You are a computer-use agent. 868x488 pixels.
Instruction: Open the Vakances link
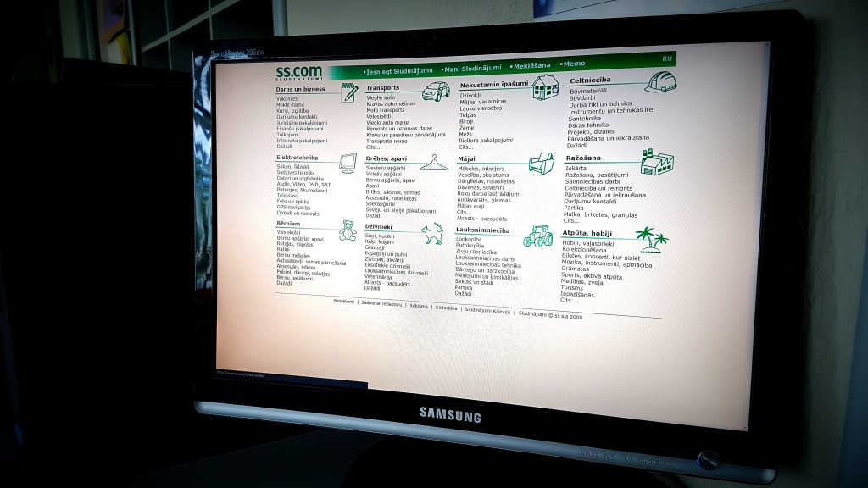287,98
